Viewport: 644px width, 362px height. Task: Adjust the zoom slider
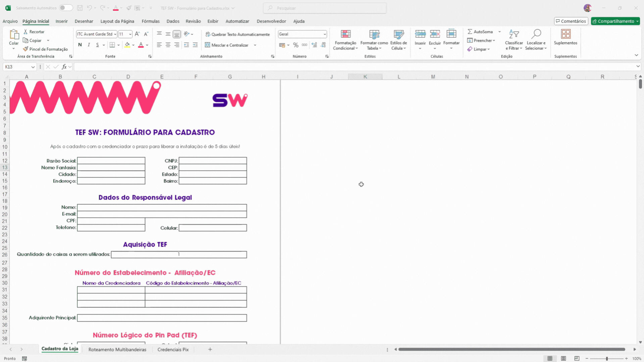(607, 359)
